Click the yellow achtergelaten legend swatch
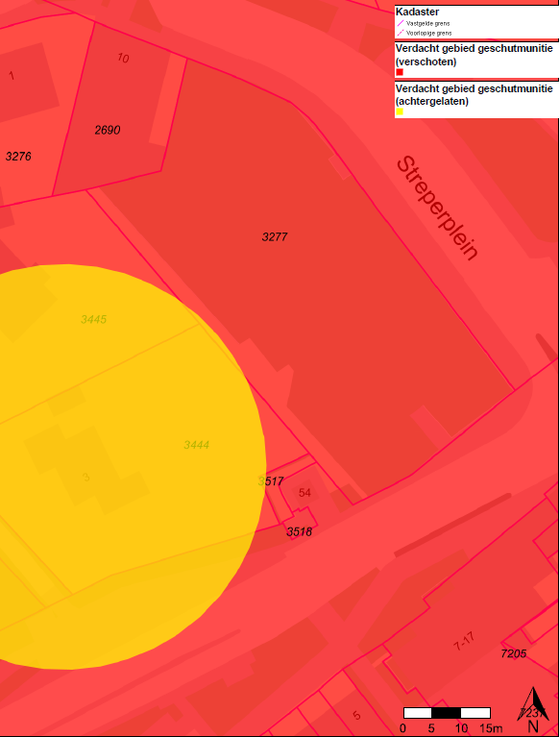 400,111
